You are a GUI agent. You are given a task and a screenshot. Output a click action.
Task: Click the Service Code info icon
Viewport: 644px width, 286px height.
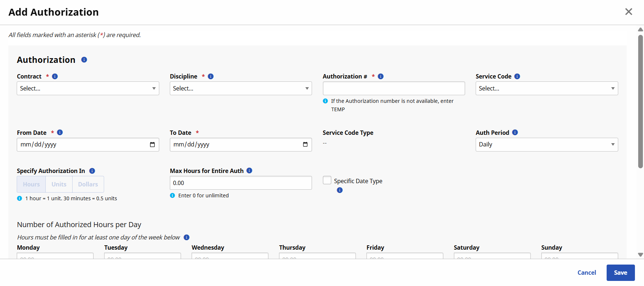pyautogui.click(x=517, y=76)
